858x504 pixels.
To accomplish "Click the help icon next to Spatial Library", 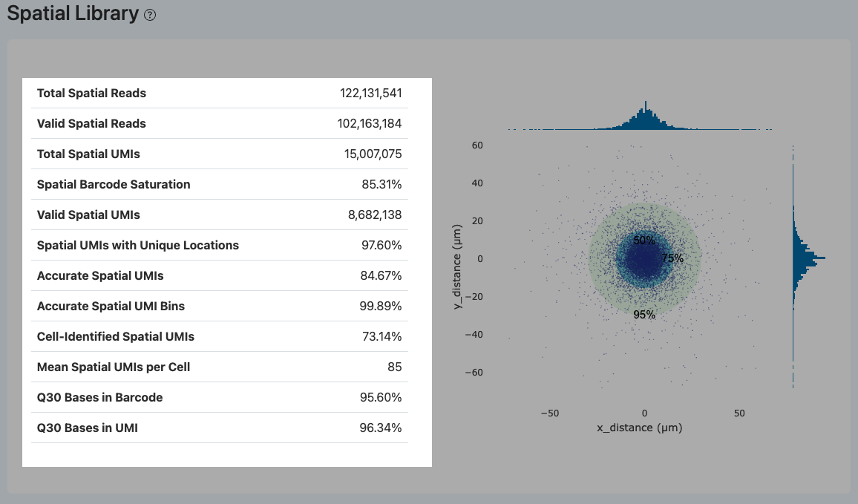I will click(150, 14).
